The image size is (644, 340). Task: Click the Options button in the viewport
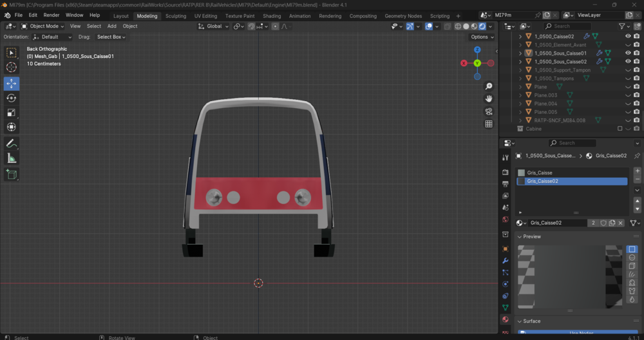click(x=482, y=37)
